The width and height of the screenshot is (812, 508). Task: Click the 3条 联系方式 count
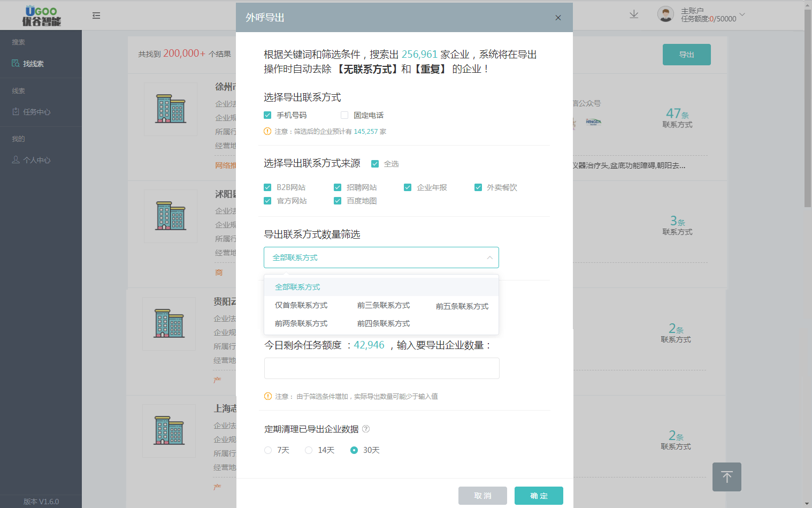(677, 225)
